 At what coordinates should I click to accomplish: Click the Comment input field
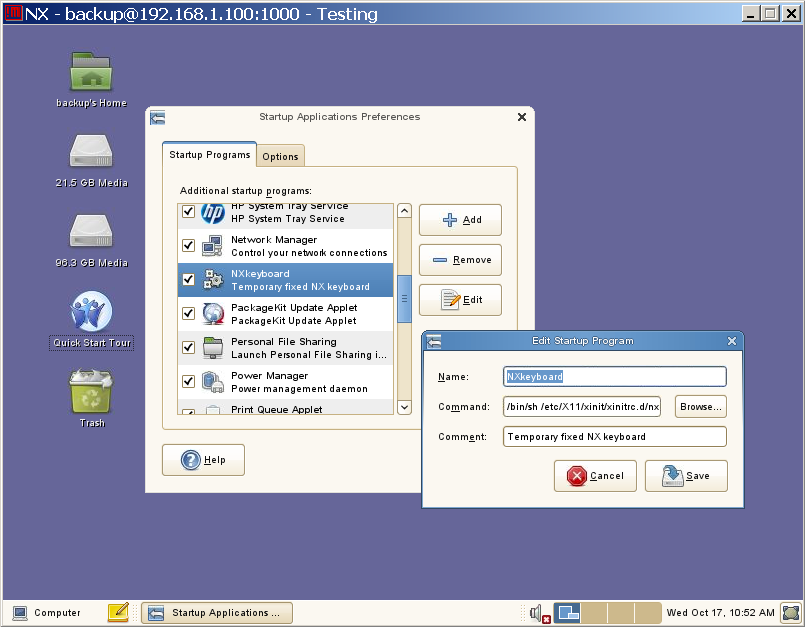click(x=615, y=437)
